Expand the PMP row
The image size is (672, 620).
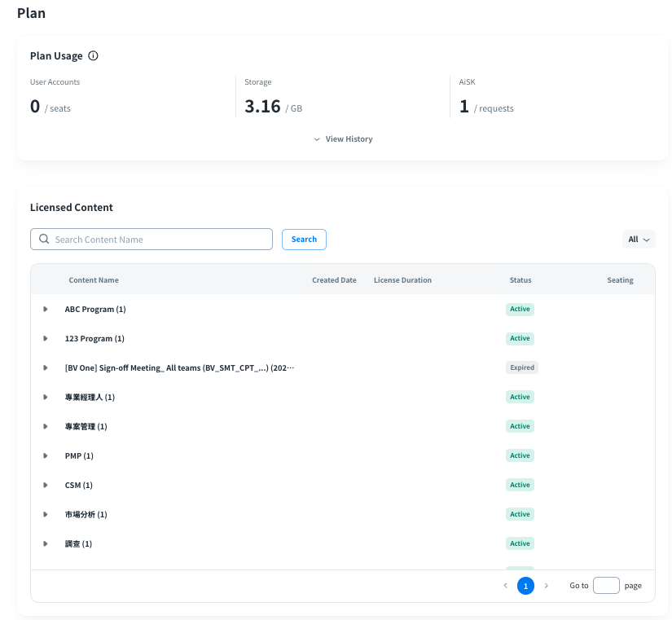point(46,456)
